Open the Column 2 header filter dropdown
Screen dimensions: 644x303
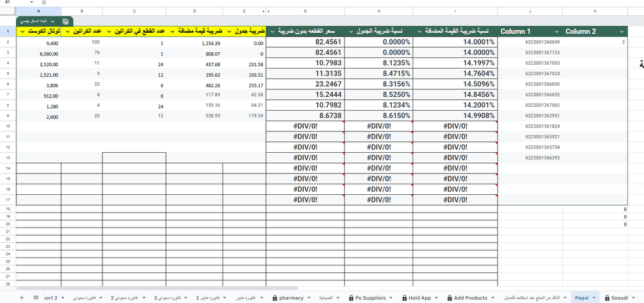pos(621,31)
